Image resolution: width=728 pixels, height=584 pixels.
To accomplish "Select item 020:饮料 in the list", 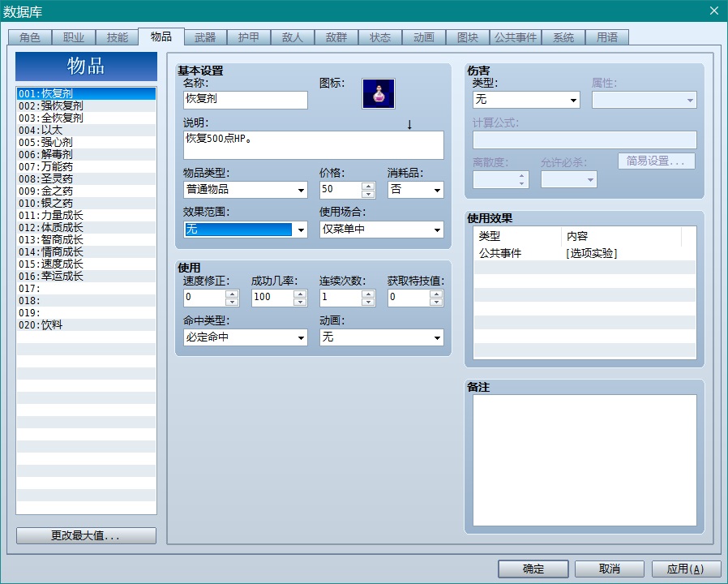I will [x=86, y=325].
